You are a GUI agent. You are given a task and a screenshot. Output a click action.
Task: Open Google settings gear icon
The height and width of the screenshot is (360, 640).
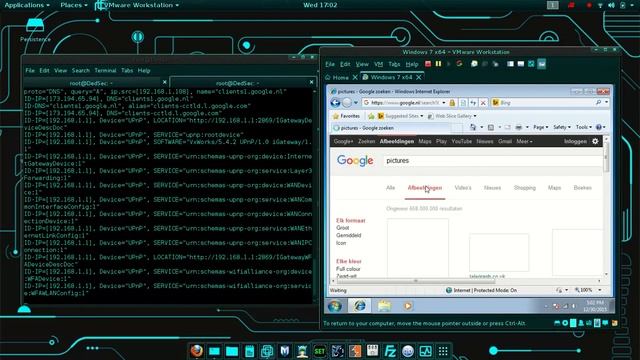pyautogui.click(x=596, y=141)
